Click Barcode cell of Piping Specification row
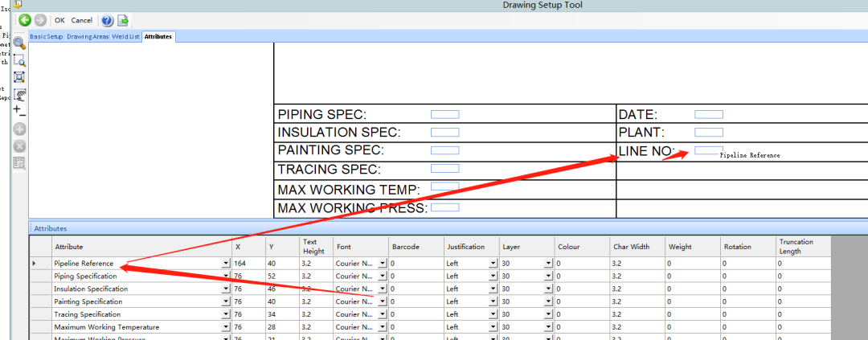The image size is (868, 340). [x=416, y=276]
